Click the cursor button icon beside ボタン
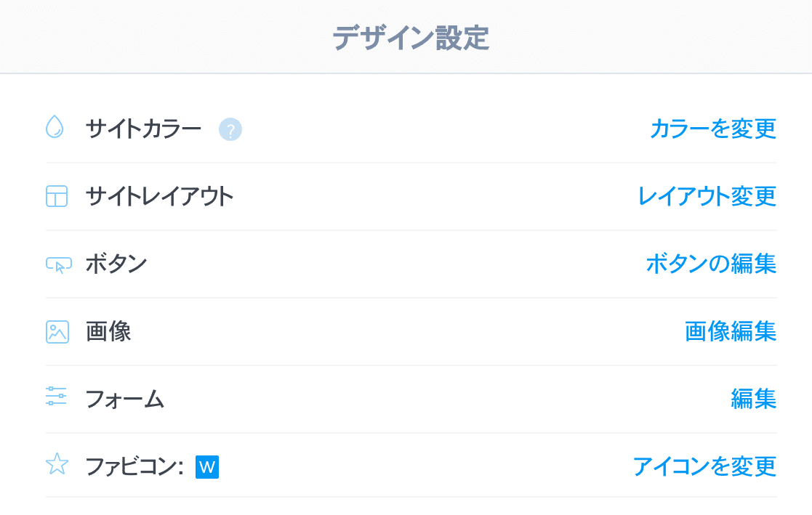This screenshot has height=515, width=812. coord(58,265)
